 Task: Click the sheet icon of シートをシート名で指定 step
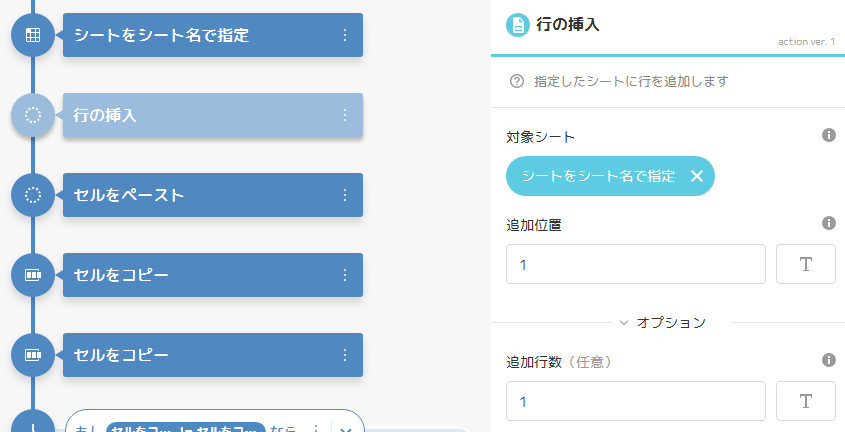click(32, 35)
